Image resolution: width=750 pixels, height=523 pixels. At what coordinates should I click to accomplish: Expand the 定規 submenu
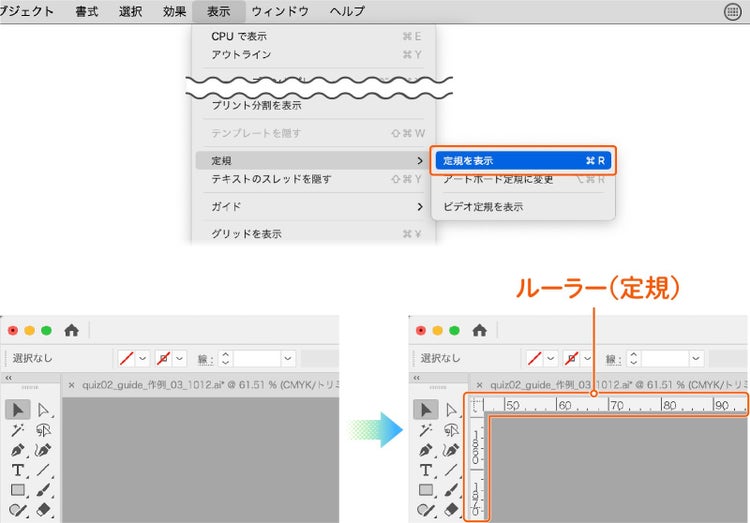[x=311, y=160]
